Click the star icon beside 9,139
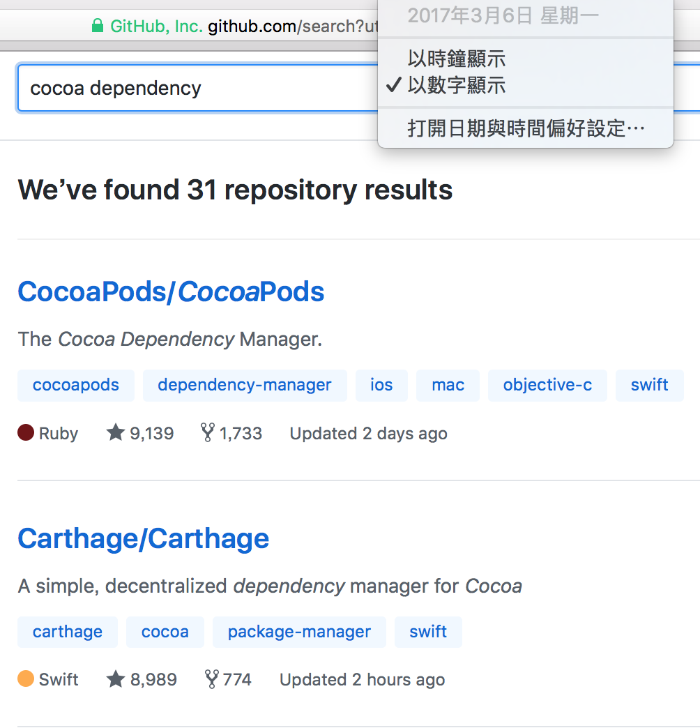Image resolution: width=700 pixels, height=728 pixels. (116, 432)
